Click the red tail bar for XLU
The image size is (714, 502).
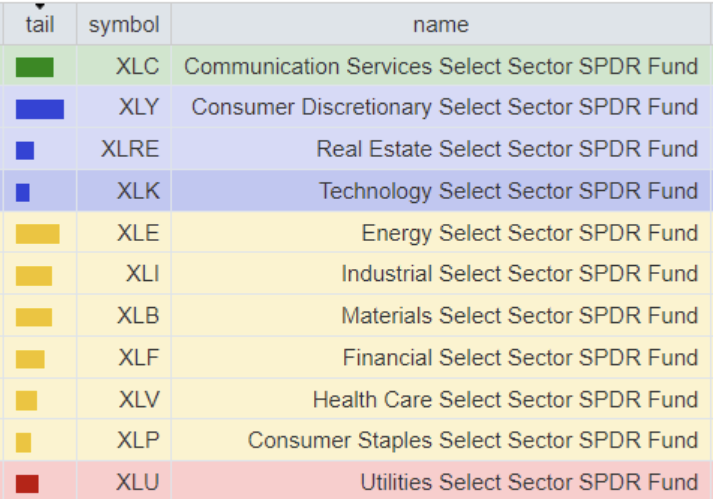tap(27, 484)
